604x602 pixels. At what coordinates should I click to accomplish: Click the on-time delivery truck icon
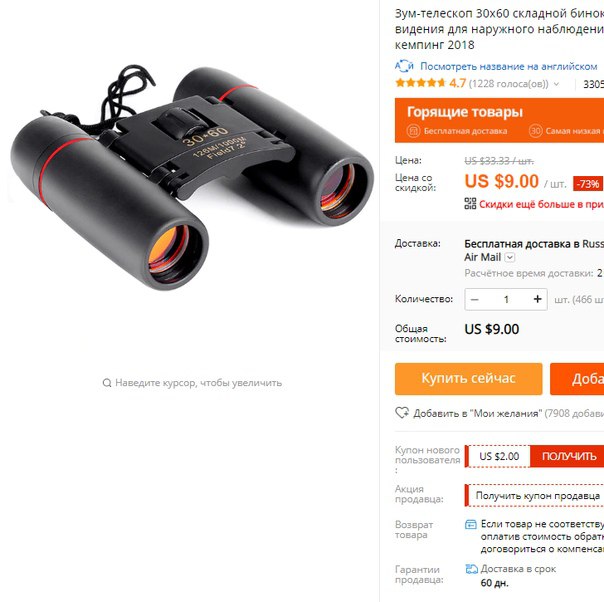point(471,569)
